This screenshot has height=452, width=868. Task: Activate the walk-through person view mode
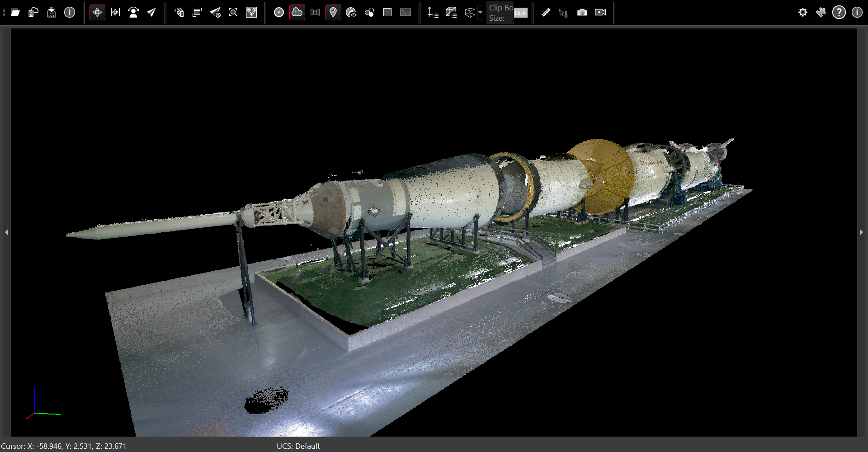(133, 12)
